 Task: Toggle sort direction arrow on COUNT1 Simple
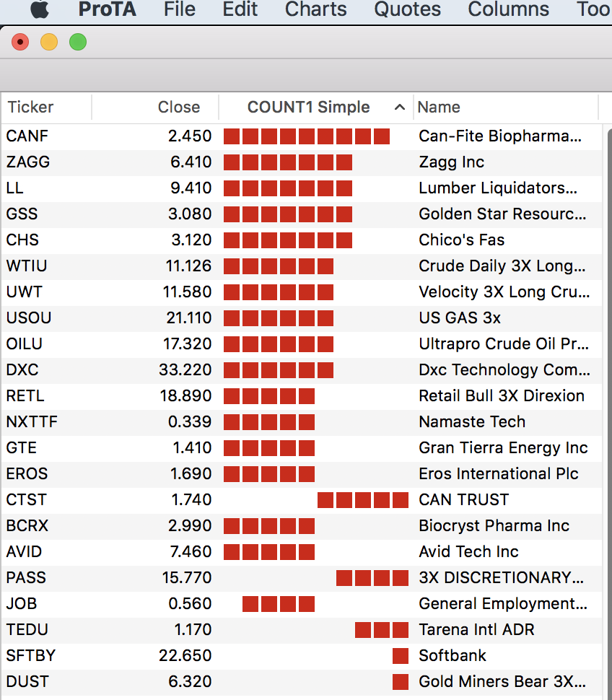400,107
